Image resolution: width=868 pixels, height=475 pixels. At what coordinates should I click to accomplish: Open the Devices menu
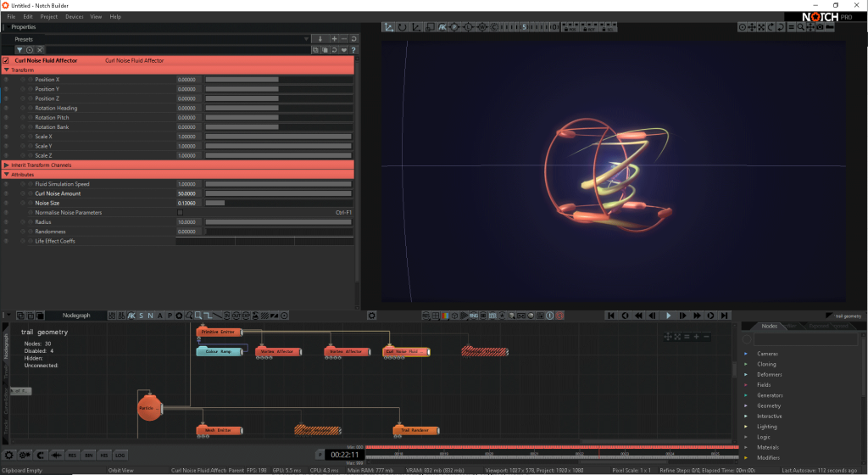[74, 16]
